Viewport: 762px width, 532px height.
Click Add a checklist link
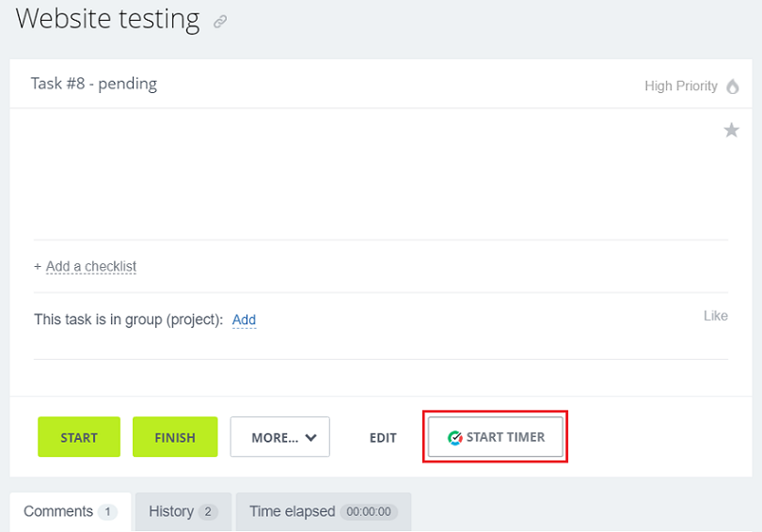[x=91, y=266]
